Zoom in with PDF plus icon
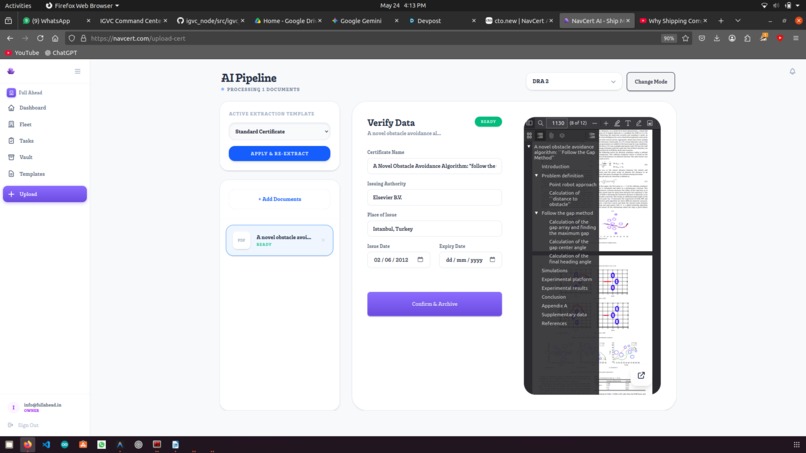The width and height of the screenshot is (806, 453). [606, 123]
